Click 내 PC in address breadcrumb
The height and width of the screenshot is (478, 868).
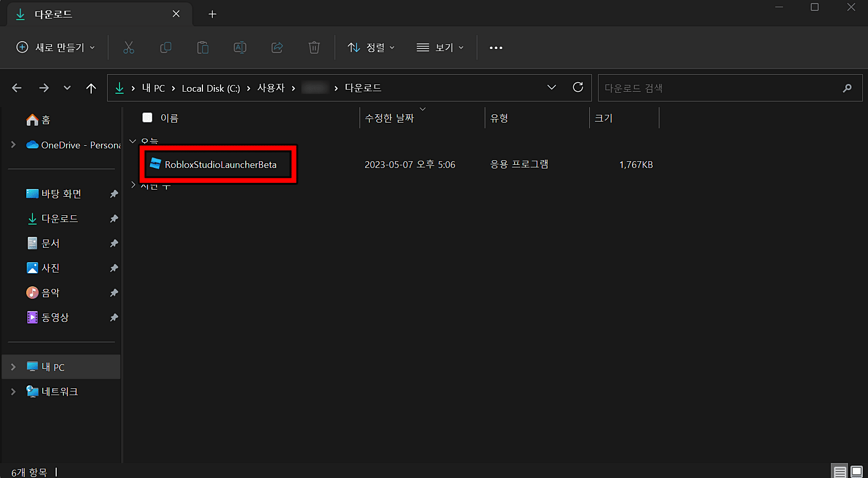(154, 88)
